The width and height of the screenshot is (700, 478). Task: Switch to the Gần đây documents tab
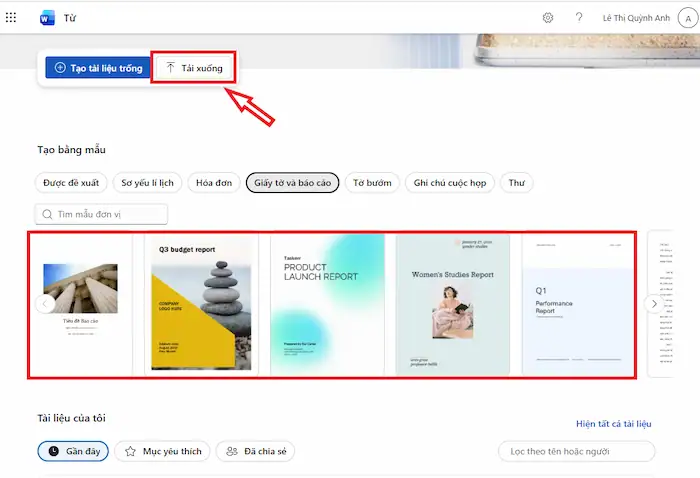pyautogui.click(x=73, y=451)
